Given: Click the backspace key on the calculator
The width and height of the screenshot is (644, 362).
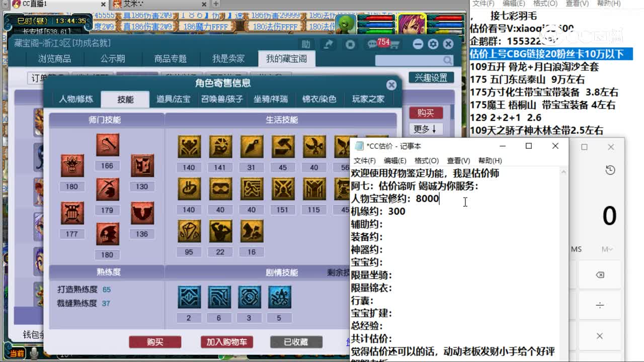Looking at the screenshot, I should pyautogui.click(x=600, y=275).
